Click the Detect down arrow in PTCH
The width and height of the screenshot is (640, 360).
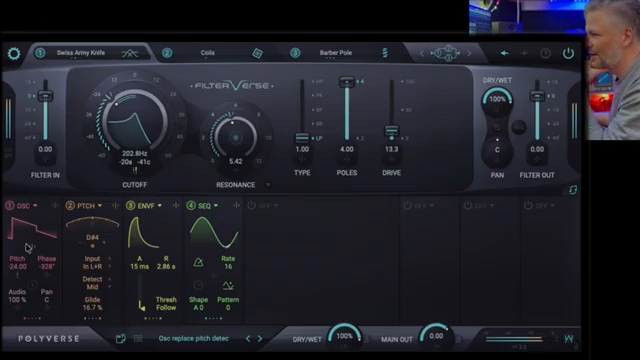click(x=109, y=287)
